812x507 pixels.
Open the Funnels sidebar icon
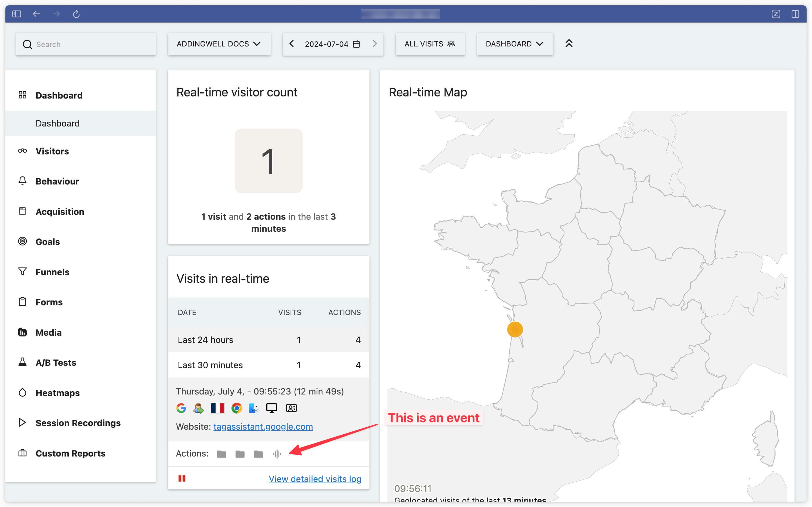click(x=21, y=271)
